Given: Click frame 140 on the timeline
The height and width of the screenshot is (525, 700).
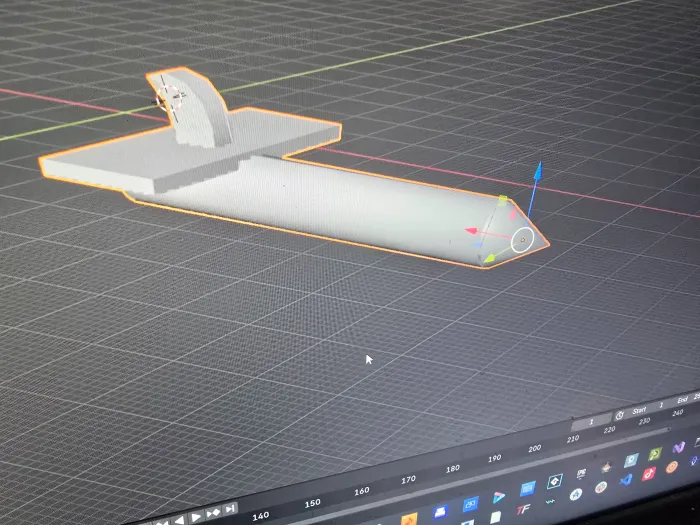Looking at the screenshot, I should [x=261, y=517].
